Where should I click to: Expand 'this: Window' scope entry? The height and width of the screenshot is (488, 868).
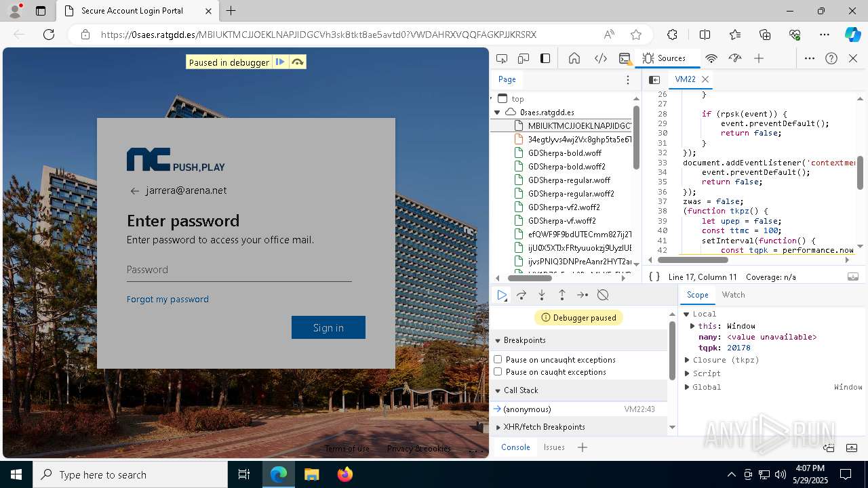(x=692, y=326)
